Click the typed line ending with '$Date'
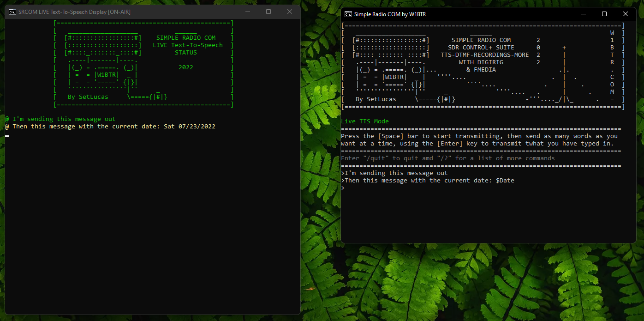 pyautogui.click(x=428, y=181)
